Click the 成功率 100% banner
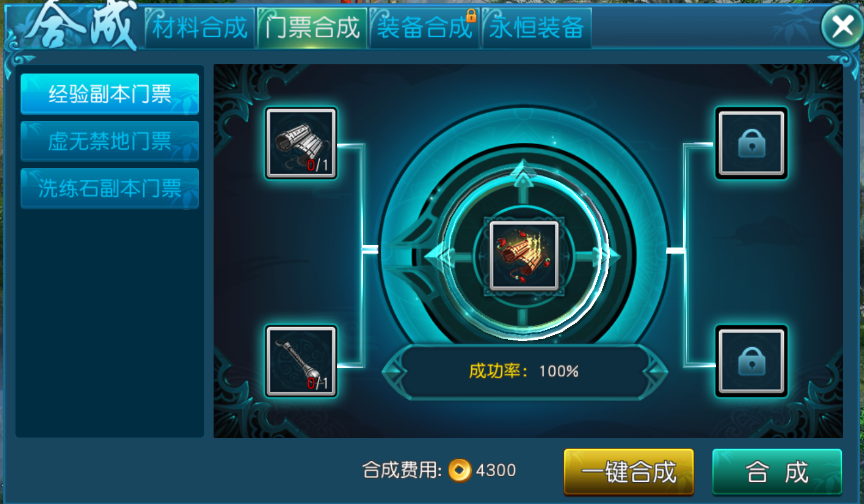The width and height of the screenshot is (864, 504). pyautogui.click(x=524, y=371)
